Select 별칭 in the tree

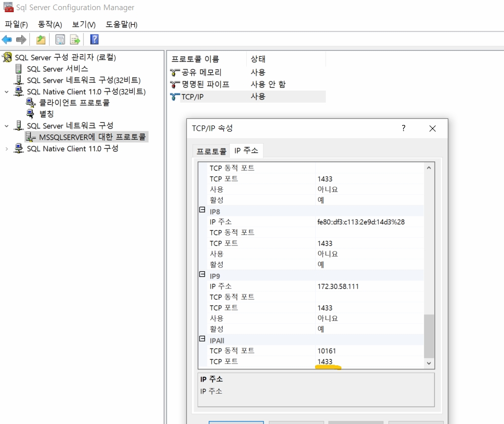[x=46, y=114]
